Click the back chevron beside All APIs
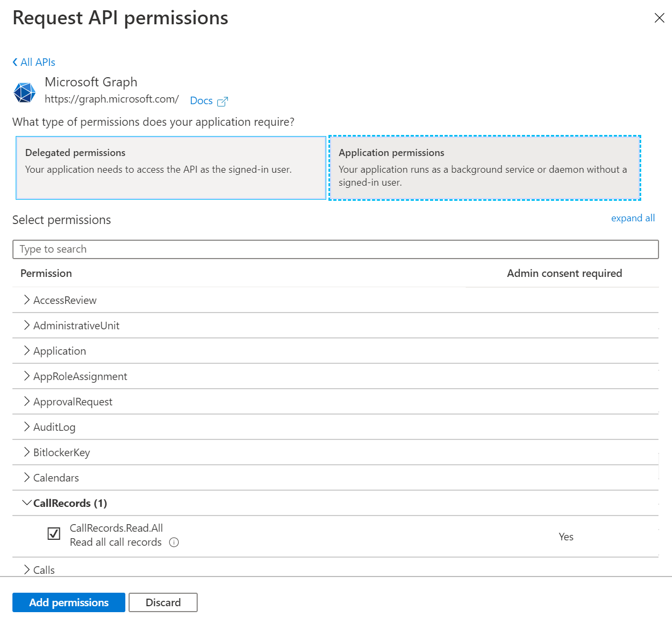672x617 pixels. pyautogui.click(x=15, y=62)
